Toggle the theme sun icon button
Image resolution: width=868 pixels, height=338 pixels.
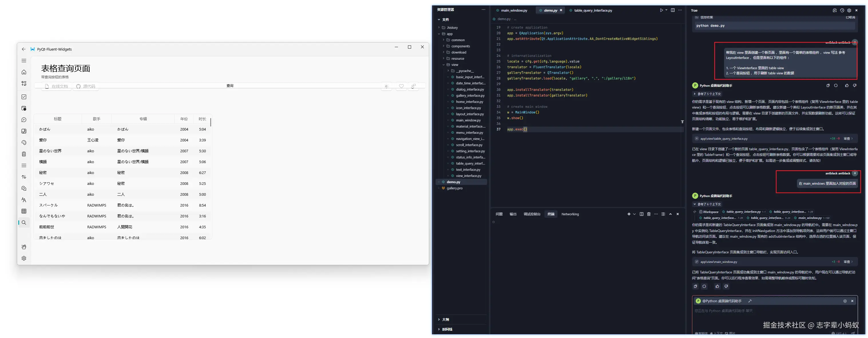[x=387, y=86]
